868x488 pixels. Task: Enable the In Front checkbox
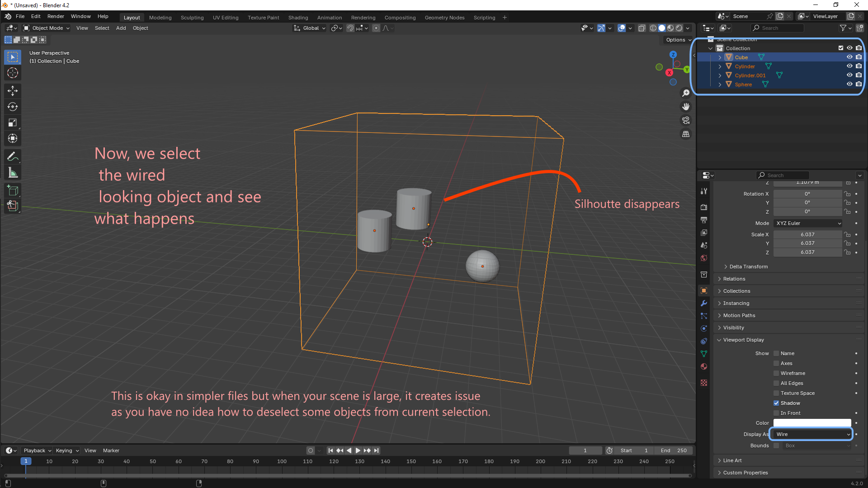point(776,413)
